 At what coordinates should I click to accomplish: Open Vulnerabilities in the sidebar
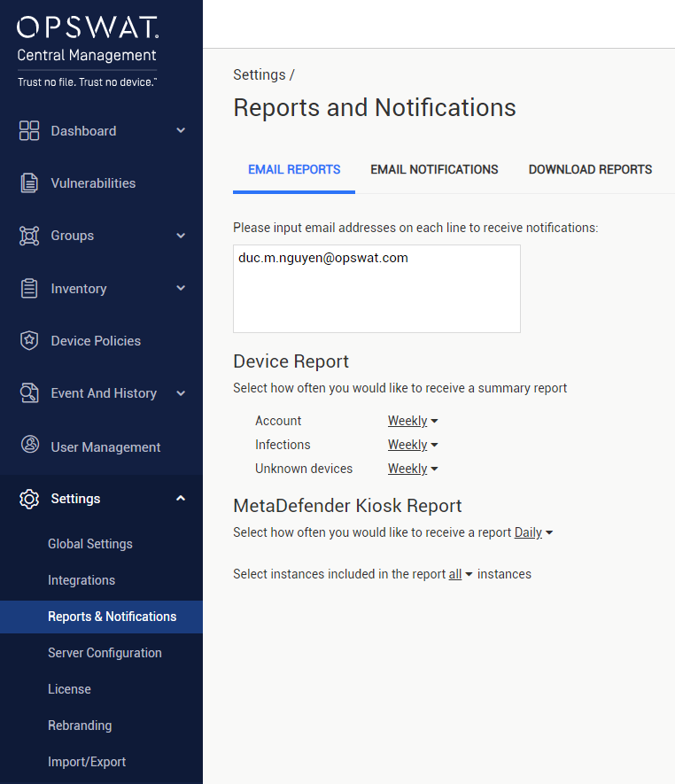click(93, 183)
